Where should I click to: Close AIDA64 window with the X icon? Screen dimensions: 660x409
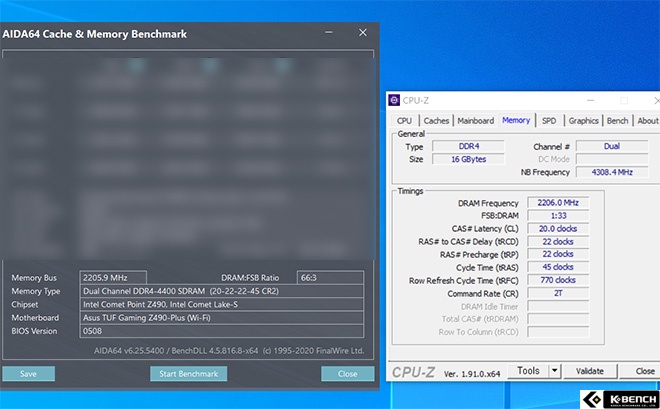pos(363,32)
